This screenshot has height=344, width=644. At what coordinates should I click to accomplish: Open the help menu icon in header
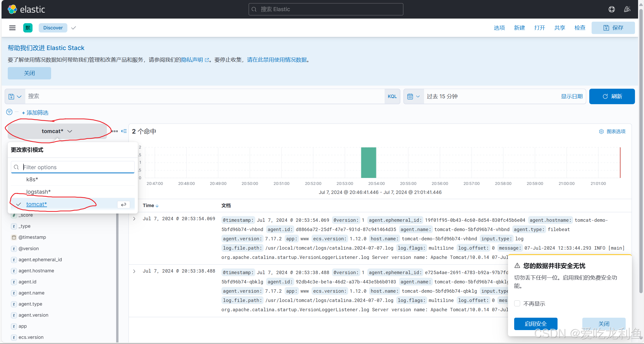[611, 9]
